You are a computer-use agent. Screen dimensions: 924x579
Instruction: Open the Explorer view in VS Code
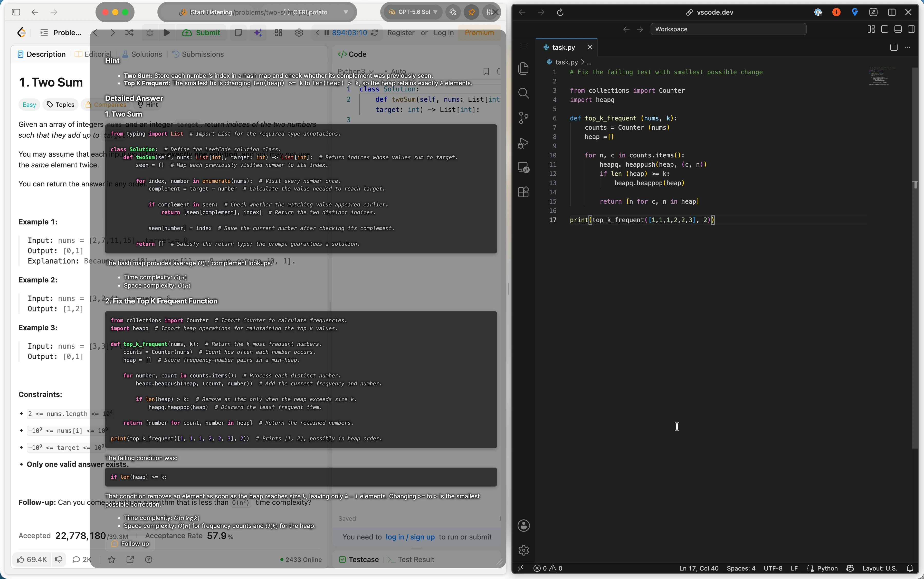tap(523, 69)
